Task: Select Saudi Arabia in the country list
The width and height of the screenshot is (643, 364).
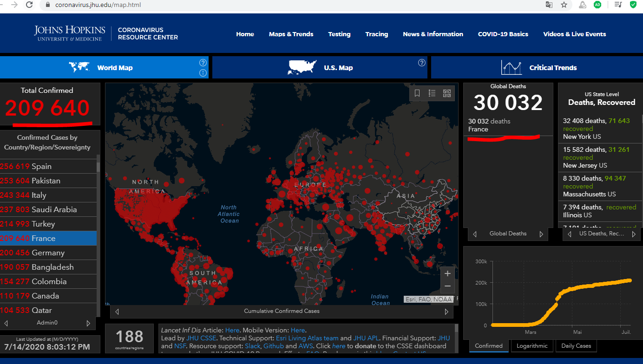Action: [48, 209]
